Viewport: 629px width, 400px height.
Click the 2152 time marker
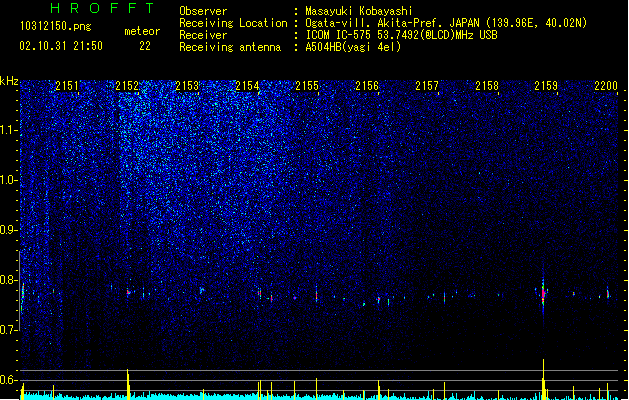[x=127, y=86]
